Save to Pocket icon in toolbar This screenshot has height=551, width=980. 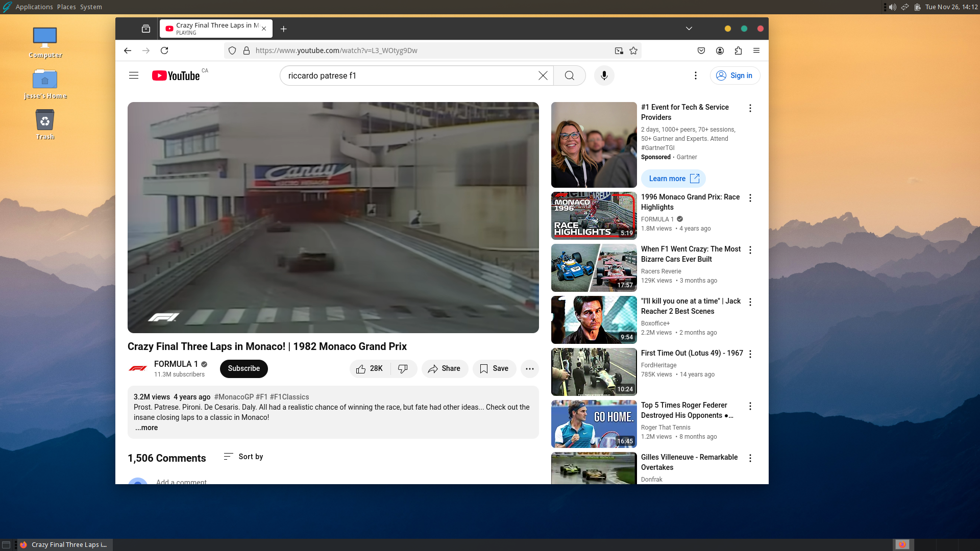coord(701,51)
